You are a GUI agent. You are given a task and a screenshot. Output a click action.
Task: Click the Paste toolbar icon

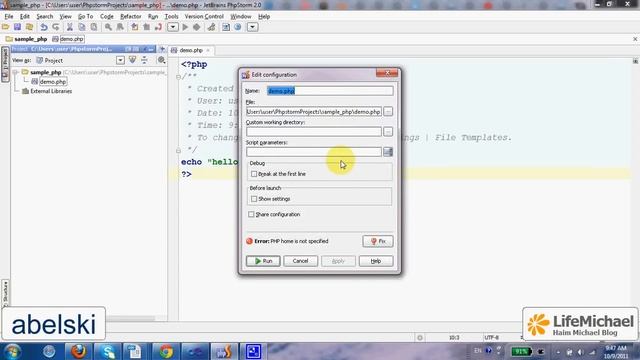(x=94, y=27)
